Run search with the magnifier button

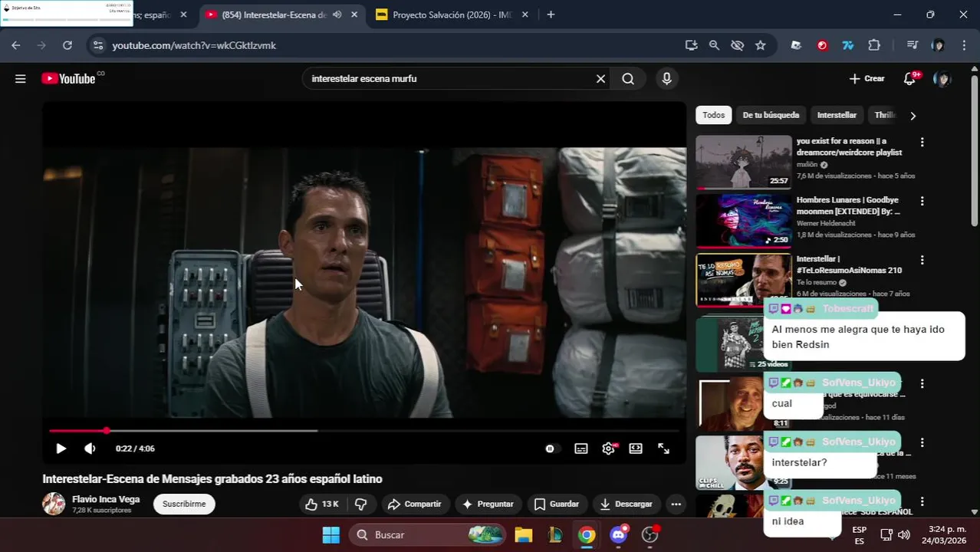pyautogui.click(x=628, y=78)
